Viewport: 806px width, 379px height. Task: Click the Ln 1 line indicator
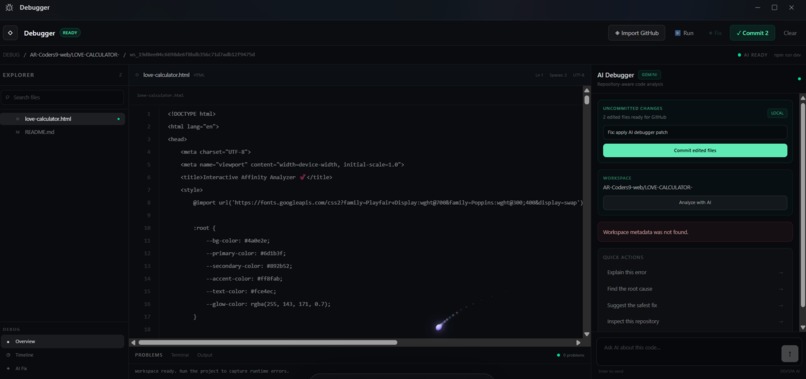(539, 75)
